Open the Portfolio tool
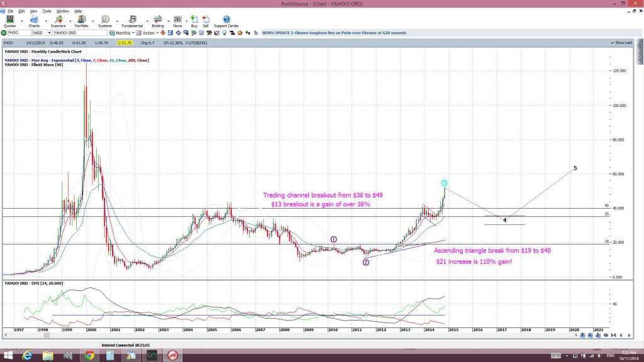 tap(81, 21)
